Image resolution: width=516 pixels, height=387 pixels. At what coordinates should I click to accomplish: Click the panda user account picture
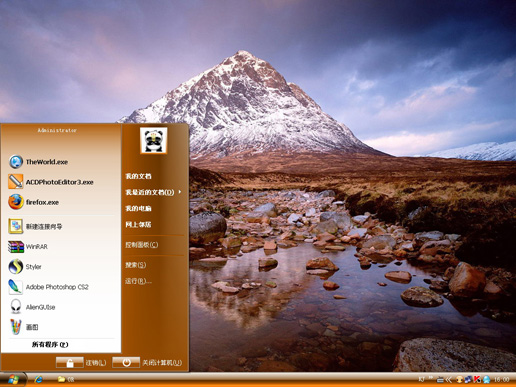pyautogui.click(x=153, y=141)
